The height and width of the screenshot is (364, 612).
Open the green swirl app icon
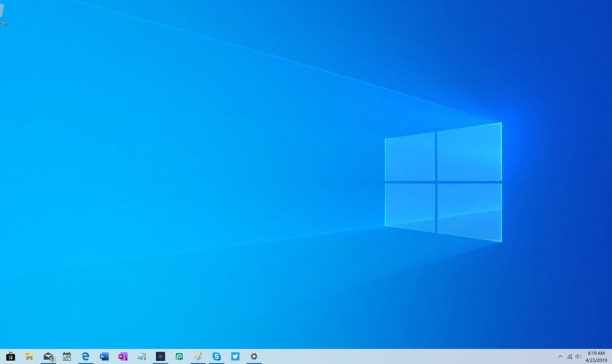pos(179,357)
